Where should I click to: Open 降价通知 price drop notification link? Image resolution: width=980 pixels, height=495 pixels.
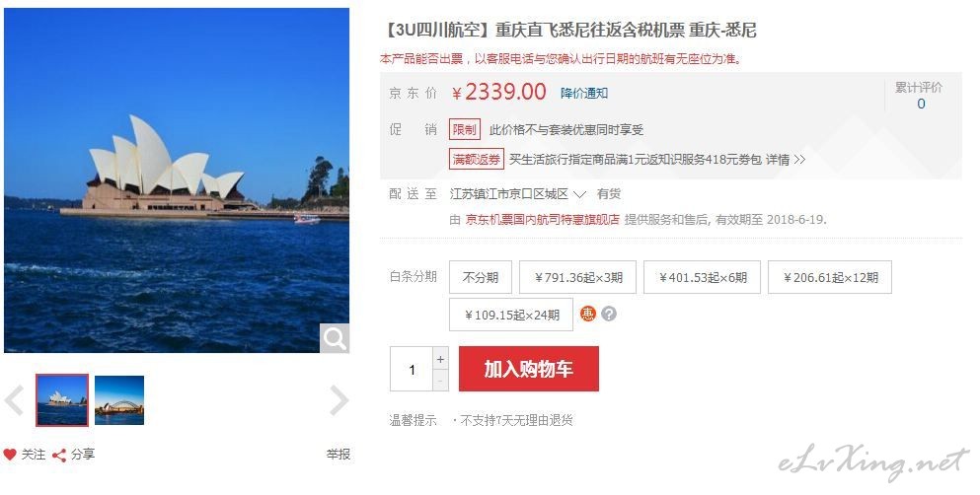[x=584, y=93]
